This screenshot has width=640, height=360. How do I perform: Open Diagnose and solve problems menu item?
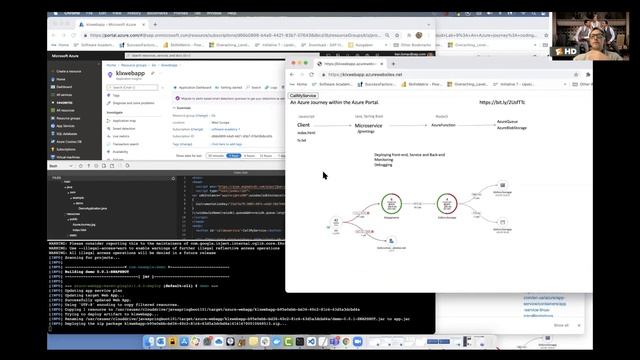[131, 103]
